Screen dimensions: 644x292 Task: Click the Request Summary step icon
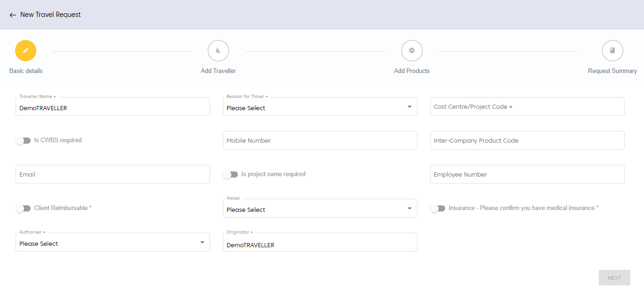point(612,50)
